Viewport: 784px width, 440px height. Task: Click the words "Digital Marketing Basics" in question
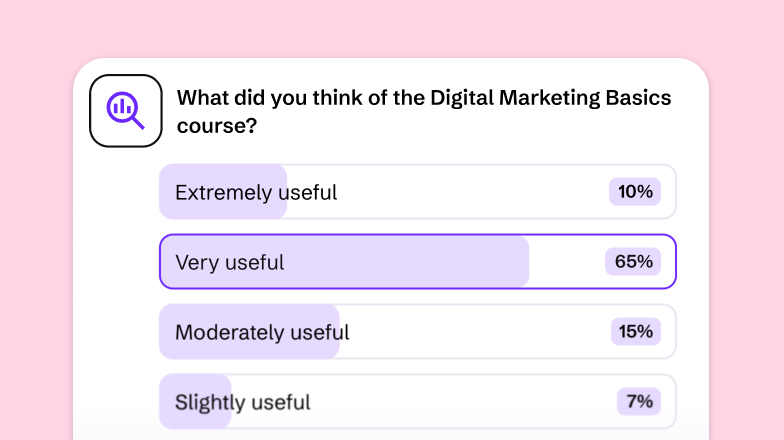click(x=550, y=98)
